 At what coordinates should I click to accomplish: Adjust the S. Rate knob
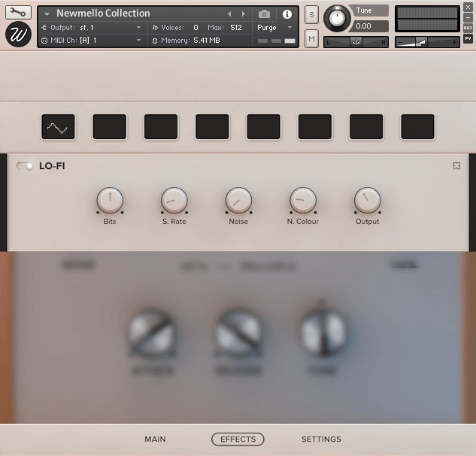tap(174, 201)
